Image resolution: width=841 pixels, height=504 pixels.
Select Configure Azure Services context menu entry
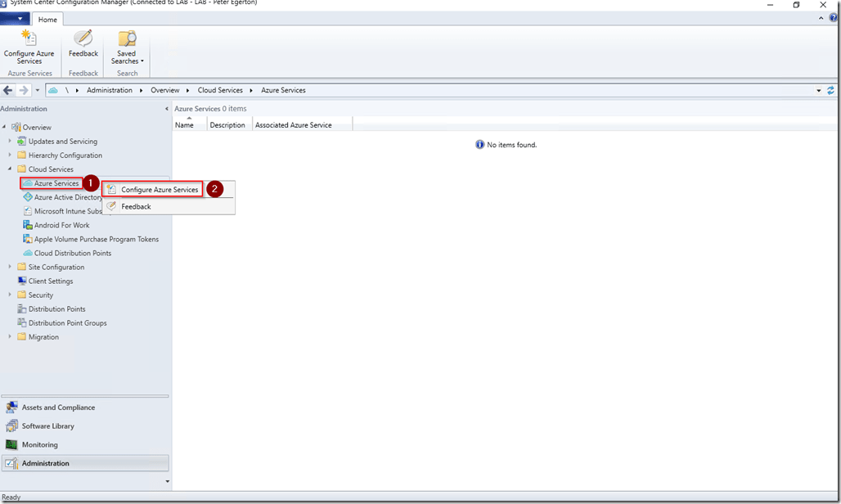(159, 190)
